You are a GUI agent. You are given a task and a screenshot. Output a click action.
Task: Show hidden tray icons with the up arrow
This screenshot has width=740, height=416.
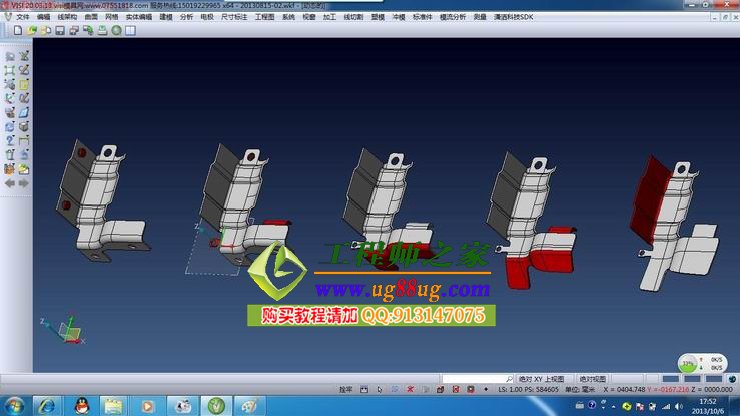tap(613, 407)
